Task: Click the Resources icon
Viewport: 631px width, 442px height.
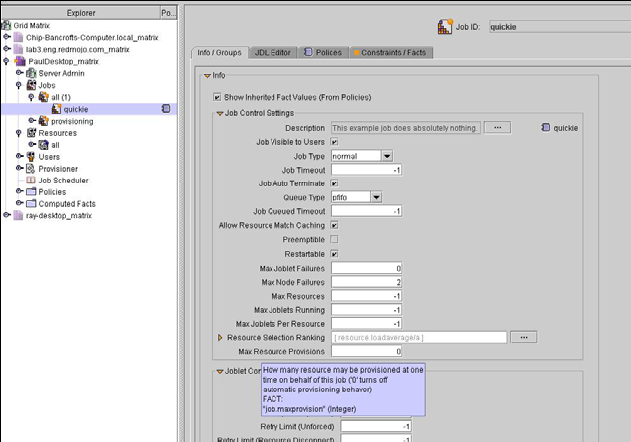Action: (31, 133)
